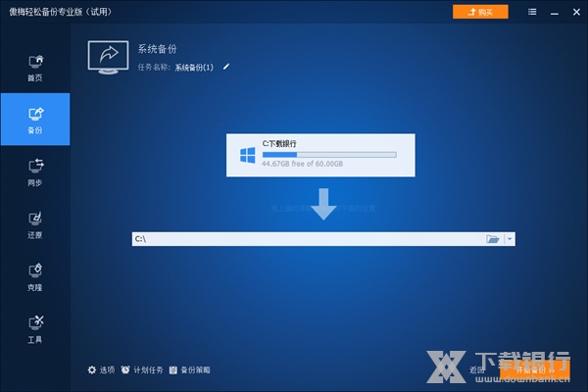588x392 pixels.
Task: Click the text 44.67GB free of 60.00GB
Action: click(302, 164)
